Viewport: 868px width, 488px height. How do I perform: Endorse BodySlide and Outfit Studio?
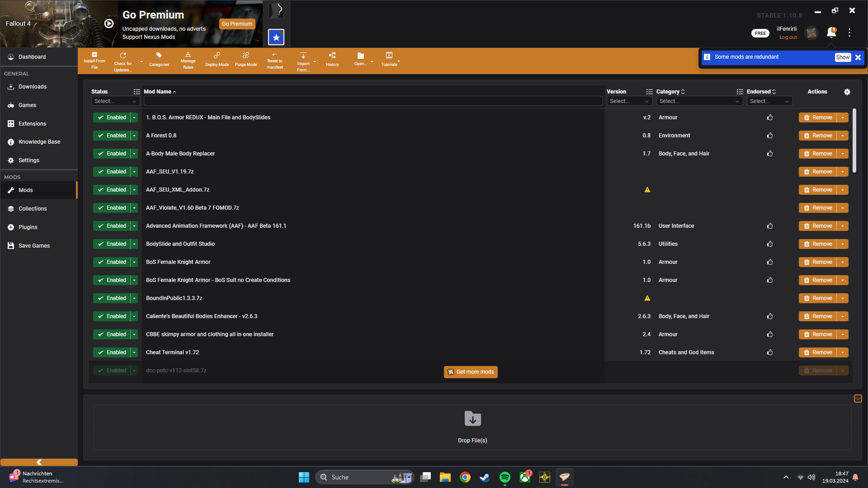(770, 244)
